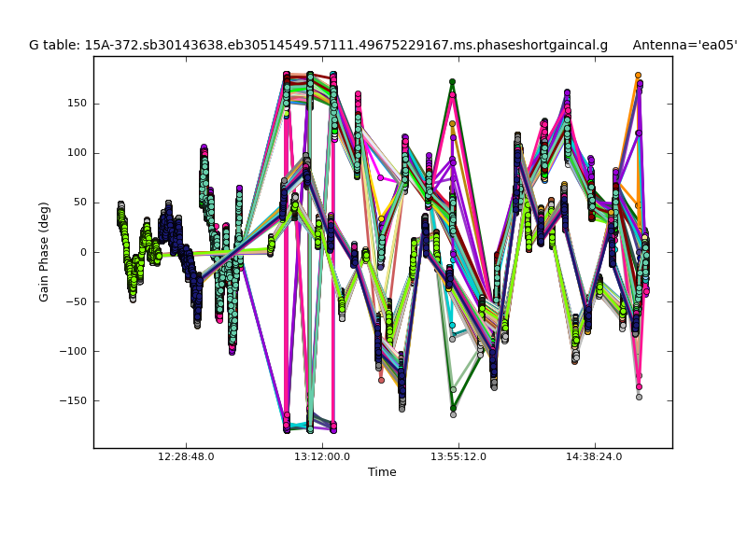Click the 13:12:00.0 time tick label
747x560 pixels.
[322, 457]
